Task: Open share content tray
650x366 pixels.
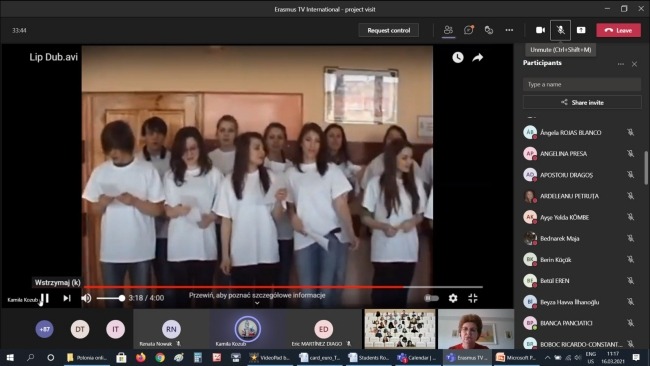Action: [x=581, y=30]
